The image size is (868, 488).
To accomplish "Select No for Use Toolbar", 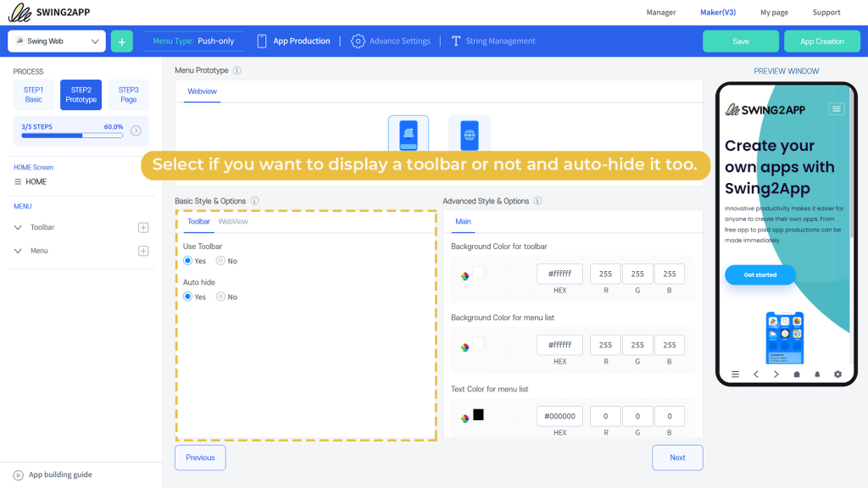I will coord(220,261).
